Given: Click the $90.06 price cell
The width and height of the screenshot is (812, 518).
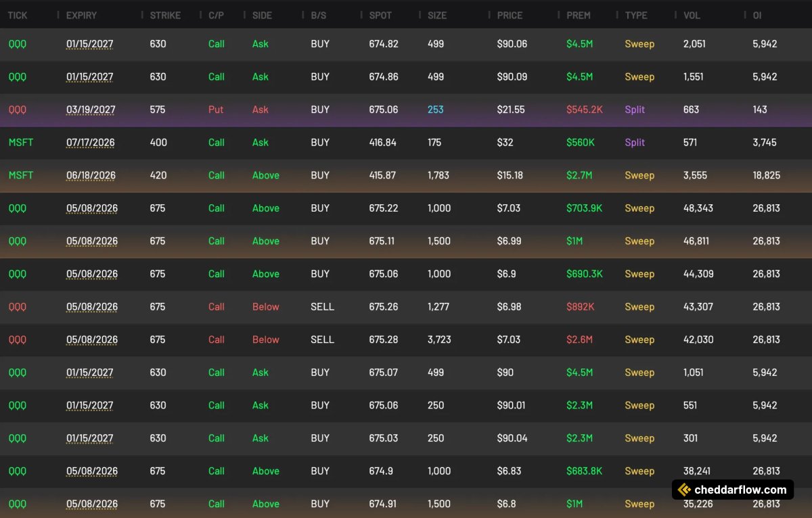Looking at the screenshot, I should pyautogui.click(x=512, y=44).
